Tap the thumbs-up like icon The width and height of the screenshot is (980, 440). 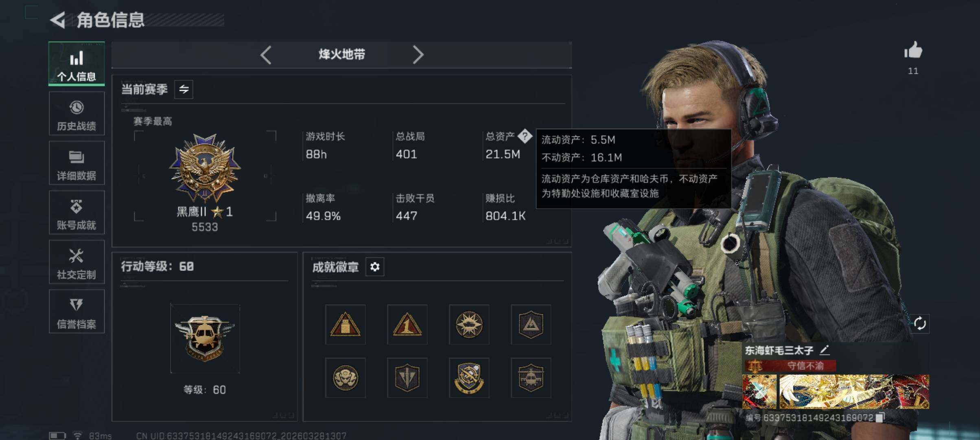[x=913, y=51]
